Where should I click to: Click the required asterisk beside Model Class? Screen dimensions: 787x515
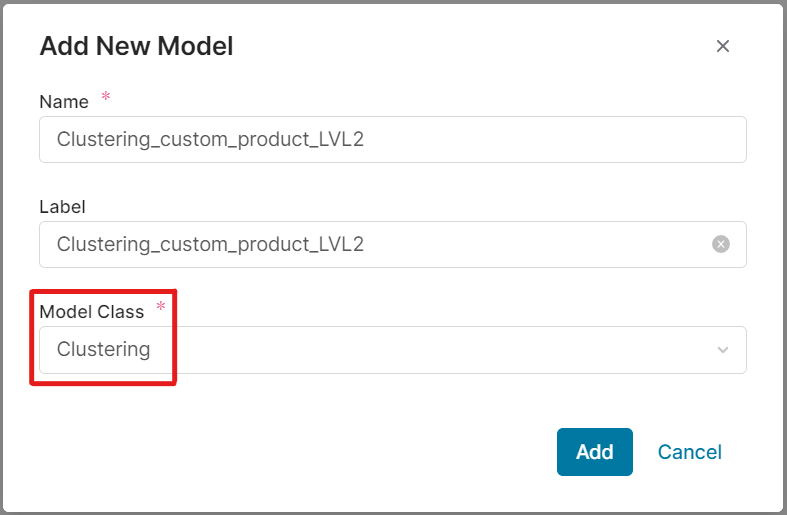coord(161,308)
